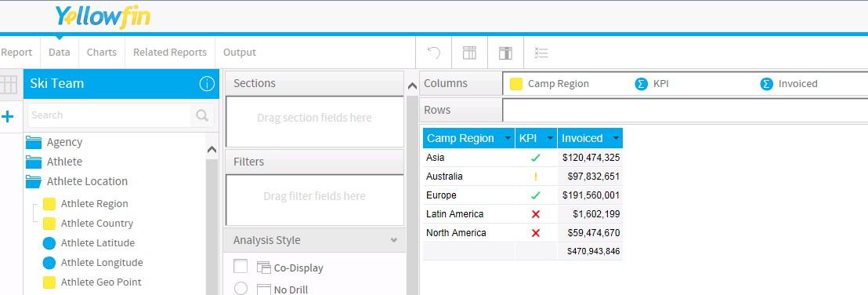Open Camp Region column header dropdown

[x=508, y=138]
